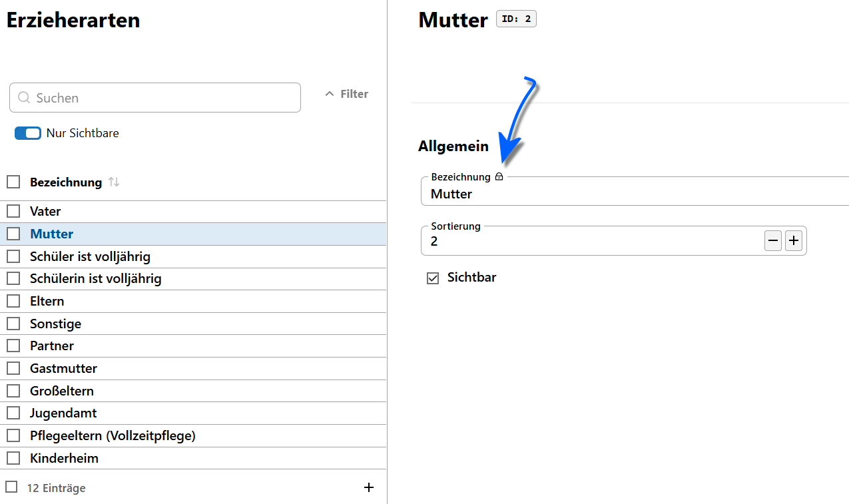Screen dimensions: 849x504
Task: Check the box next to Vater
Action: 13,211
